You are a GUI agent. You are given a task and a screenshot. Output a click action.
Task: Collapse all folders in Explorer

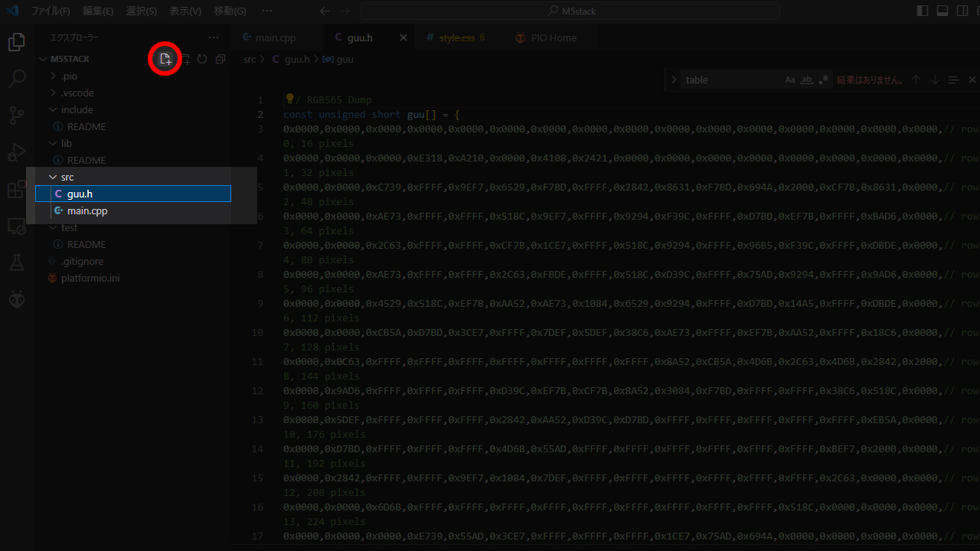coord(220,60)
